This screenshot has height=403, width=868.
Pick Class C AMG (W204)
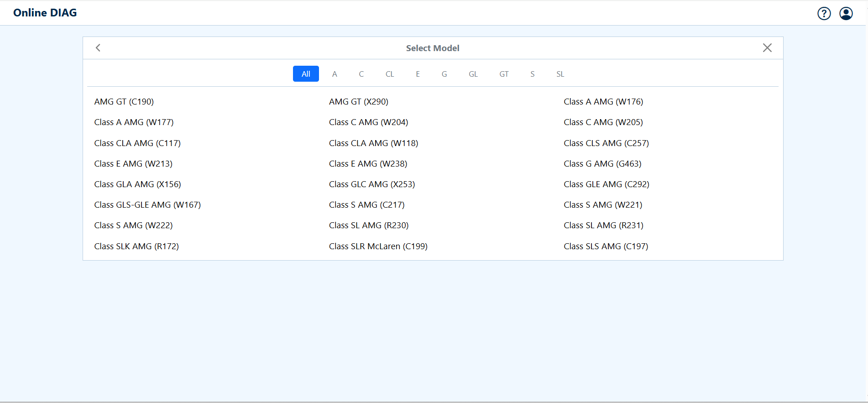[369, 122]
